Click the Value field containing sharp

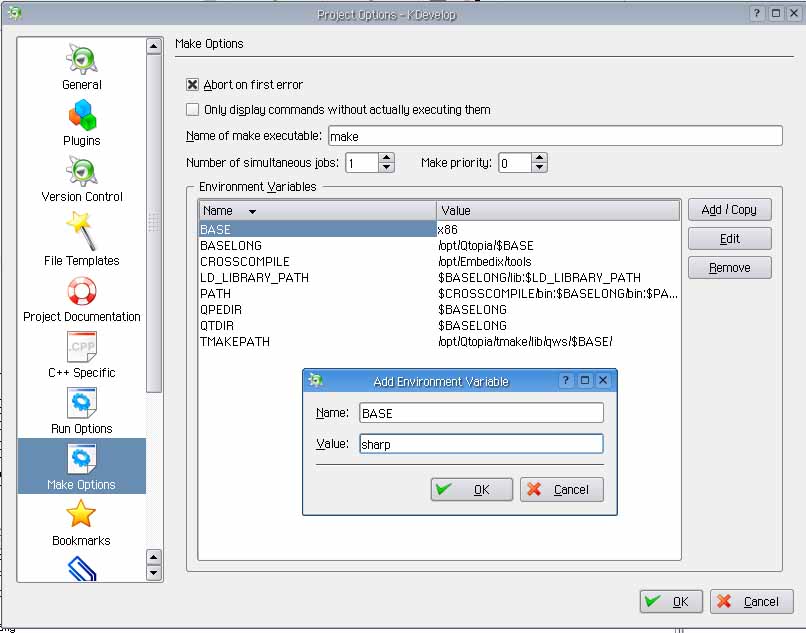481,444
